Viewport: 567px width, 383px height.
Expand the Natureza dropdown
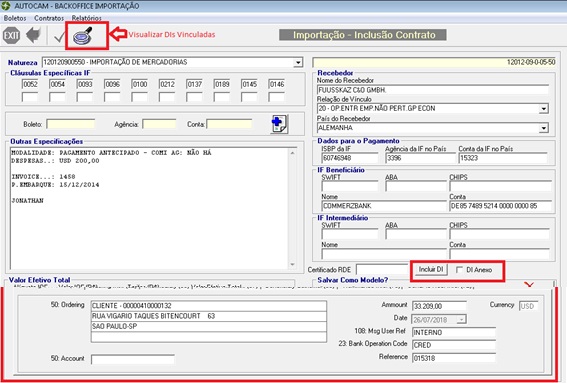pyautogui.click(x=298, y=63)
